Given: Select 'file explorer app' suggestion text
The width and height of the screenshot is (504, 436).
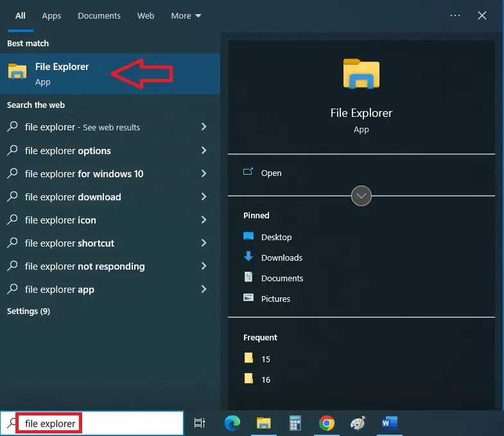Looking at the screenshot, I should (x=60, y=290).
